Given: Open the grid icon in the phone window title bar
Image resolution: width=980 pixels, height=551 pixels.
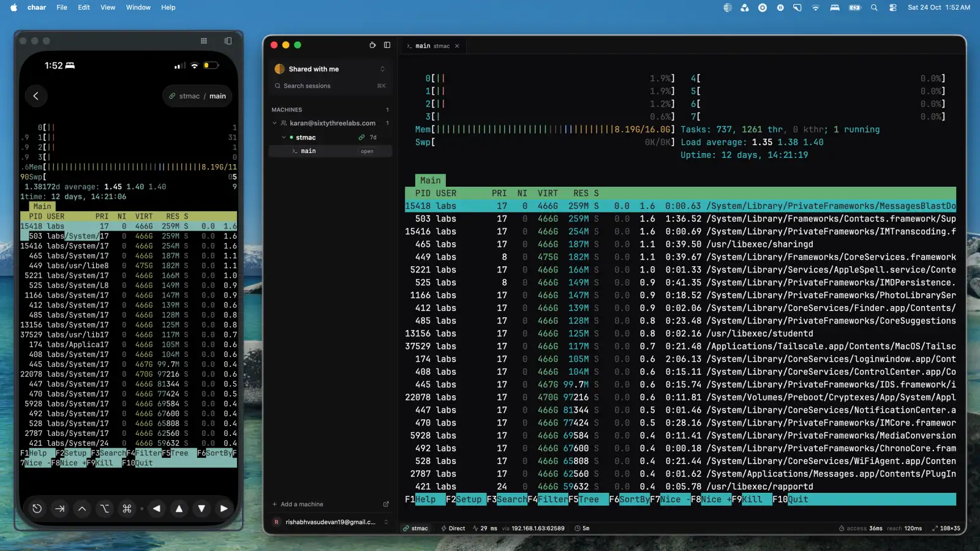Looking at the screenshot, I should point(203,41).
